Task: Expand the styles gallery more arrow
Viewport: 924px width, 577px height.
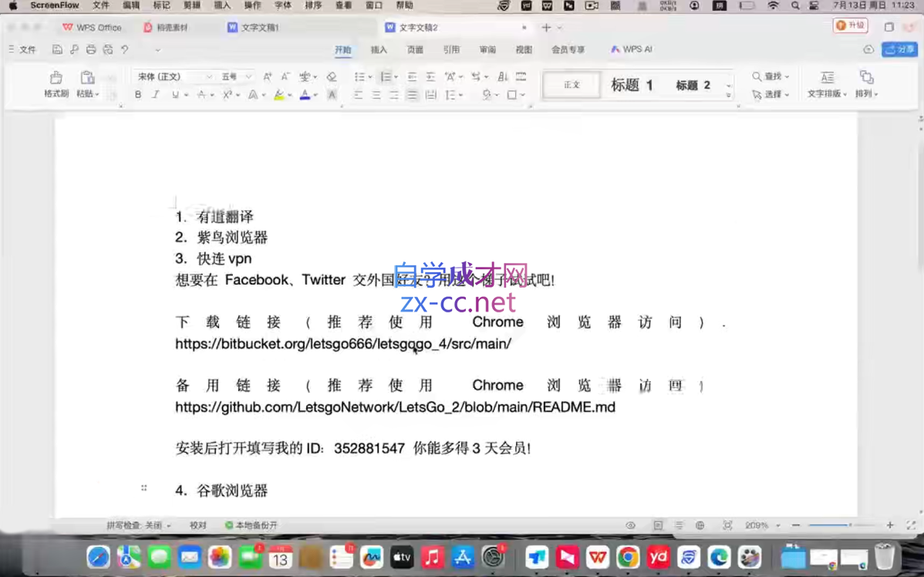Action: click(728, 95)
